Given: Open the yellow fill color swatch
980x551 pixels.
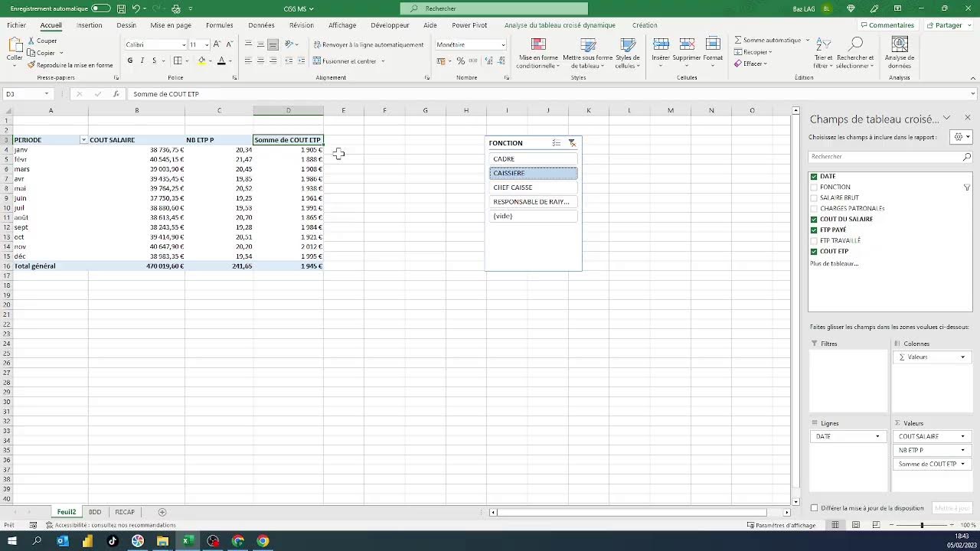Looking at the screenshot, I should coord(202,60).
